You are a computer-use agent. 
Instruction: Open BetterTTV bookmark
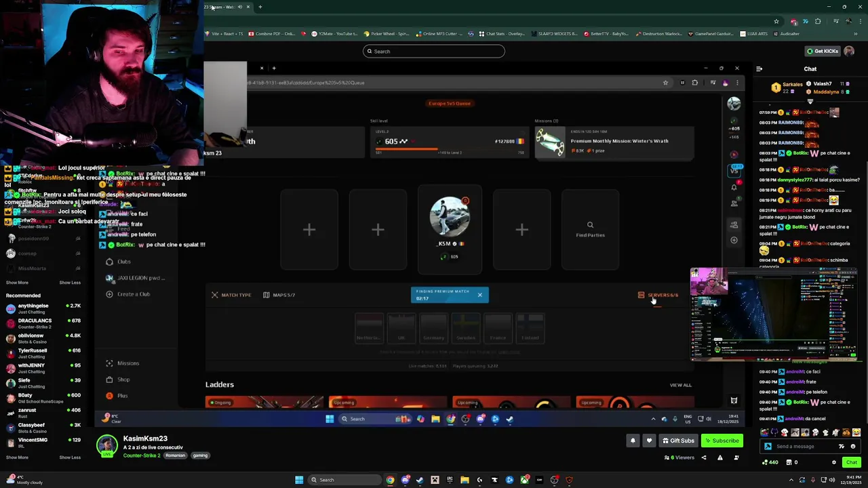point(606,34)
